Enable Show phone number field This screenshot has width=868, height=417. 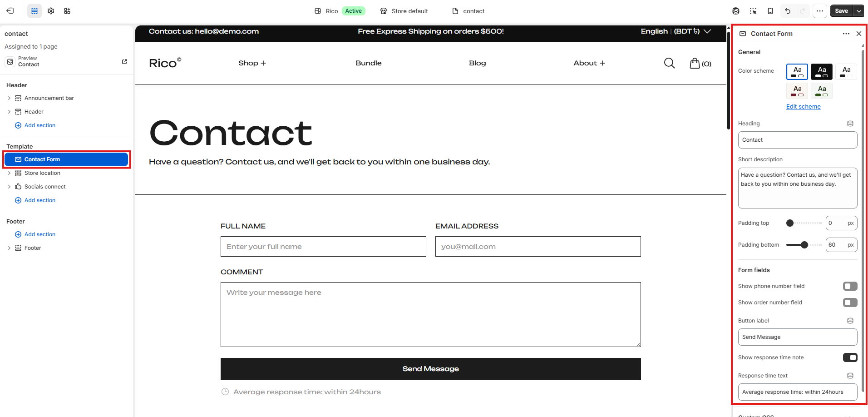pyautogui.click(x=850, y=286)
